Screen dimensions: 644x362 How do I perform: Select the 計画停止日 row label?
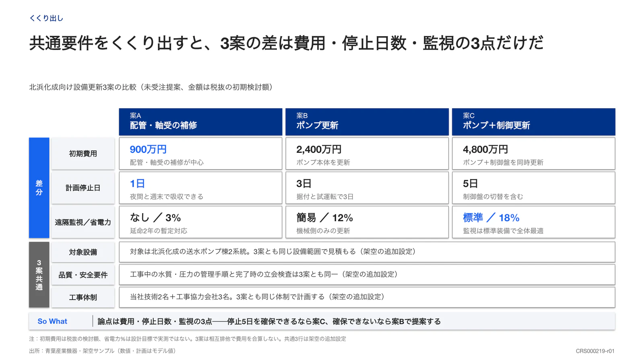pyautogui.click(x=83, y=188)
